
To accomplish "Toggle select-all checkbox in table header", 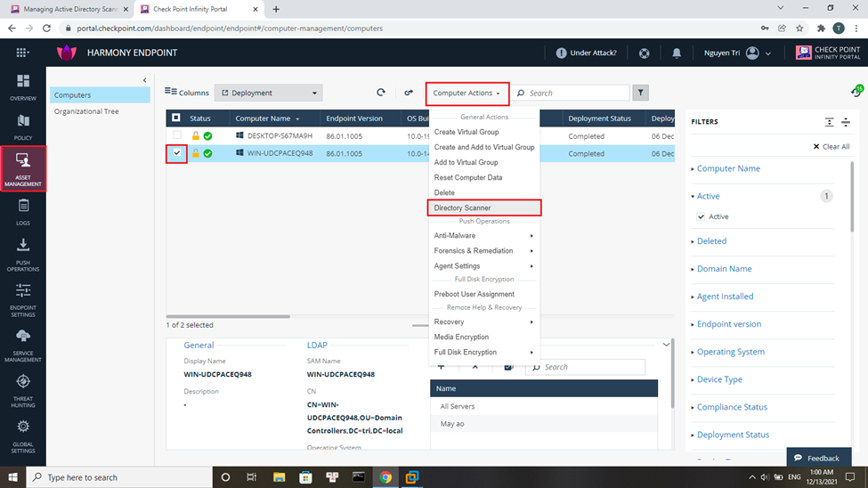I will click(x=176, y=118).
